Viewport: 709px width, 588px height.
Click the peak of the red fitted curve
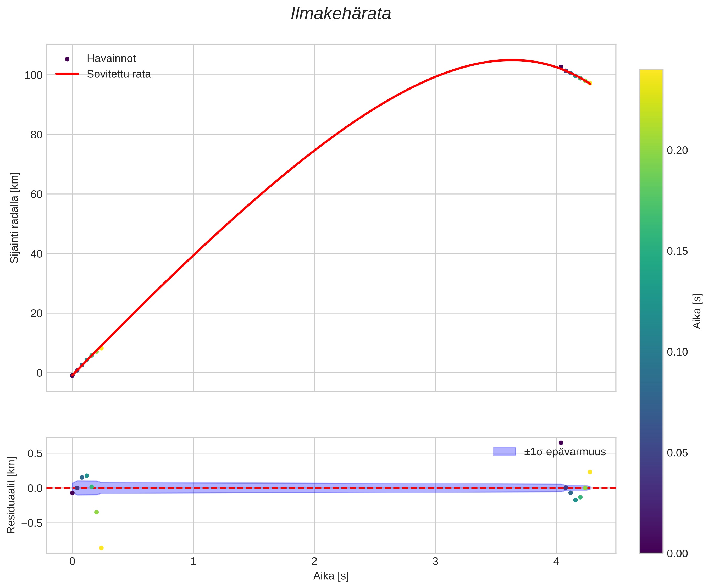click(512, 60)
